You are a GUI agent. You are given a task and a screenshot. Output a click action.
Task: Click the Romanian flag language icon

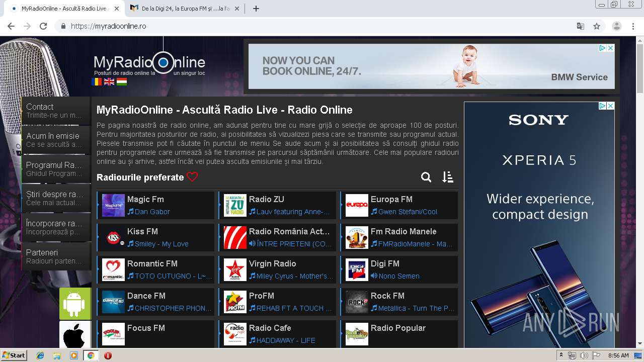[97, 81]
